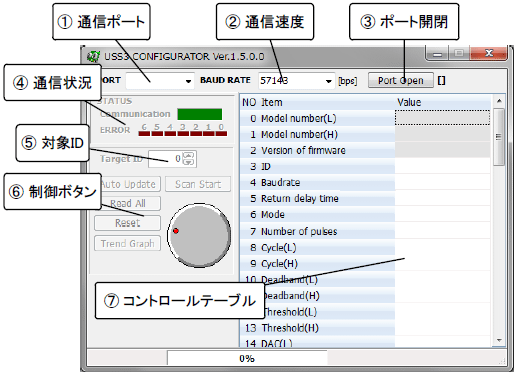520x378 pixels.
Task: Click the Reset button
Action: tap(128, 223)
